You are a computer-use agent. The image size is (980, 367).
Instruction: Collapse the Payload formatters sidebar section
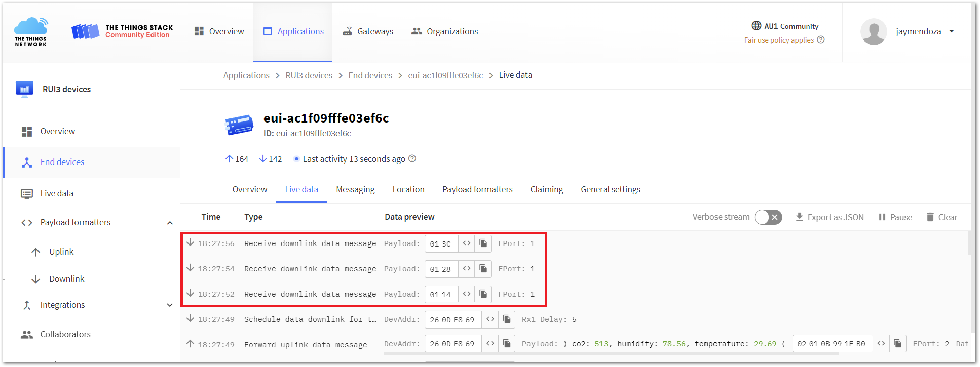pyautogui.click(x=170, y=223)
